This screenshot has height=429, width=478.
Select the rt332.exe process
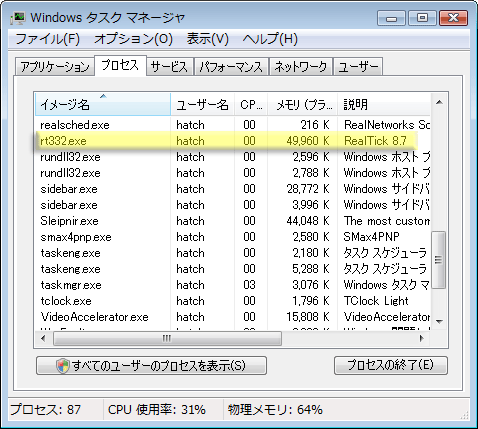233,141
